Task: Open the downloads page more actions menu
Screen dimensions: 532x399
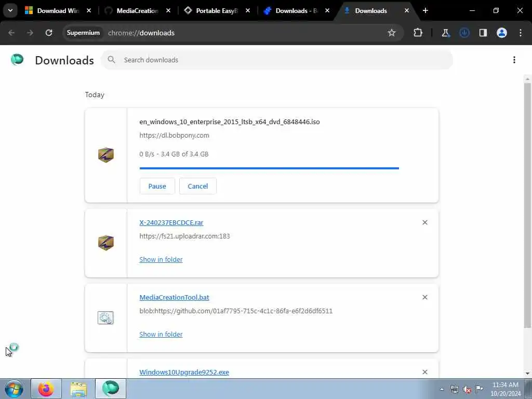Action: (514, 60)
